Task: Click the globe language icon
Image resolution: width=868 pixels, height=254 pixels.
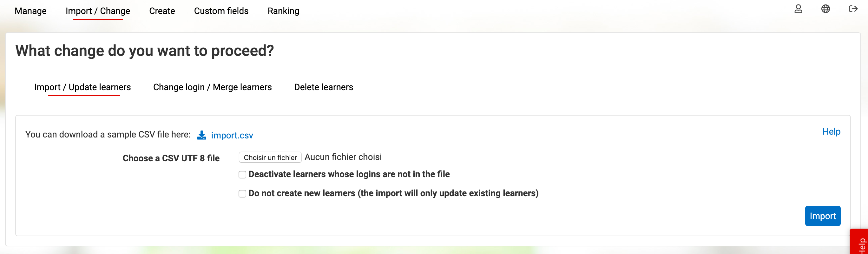Action: point(825,9)
